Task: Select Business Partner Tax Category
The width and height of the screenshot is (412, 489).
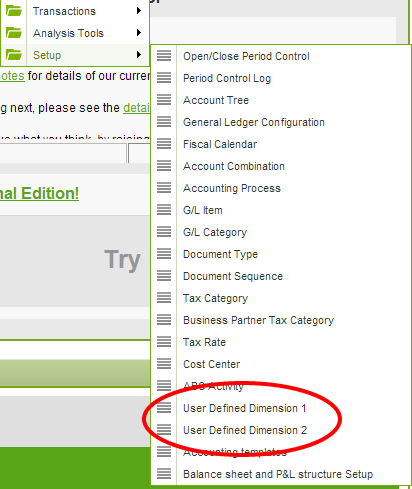Action: (258, 320)
